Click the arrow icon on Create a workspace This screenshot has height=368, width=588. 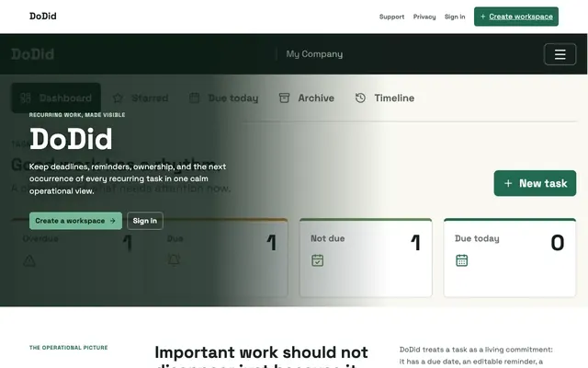pyautogui.click(x=112, y=221)
